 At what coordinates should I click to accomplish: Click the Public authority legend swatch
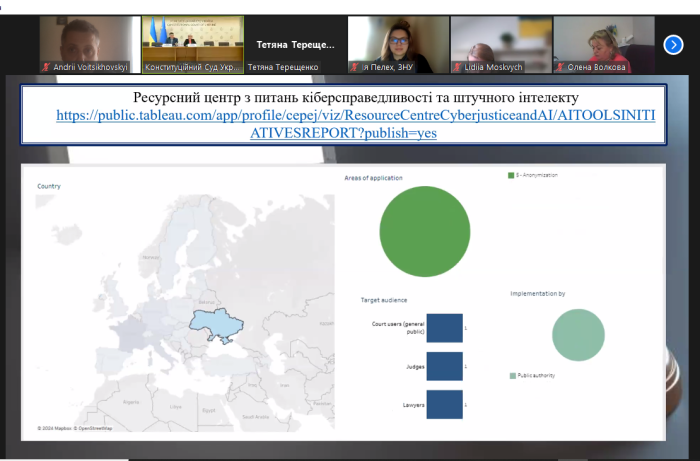pyautogui.click(x=513, y=375)
